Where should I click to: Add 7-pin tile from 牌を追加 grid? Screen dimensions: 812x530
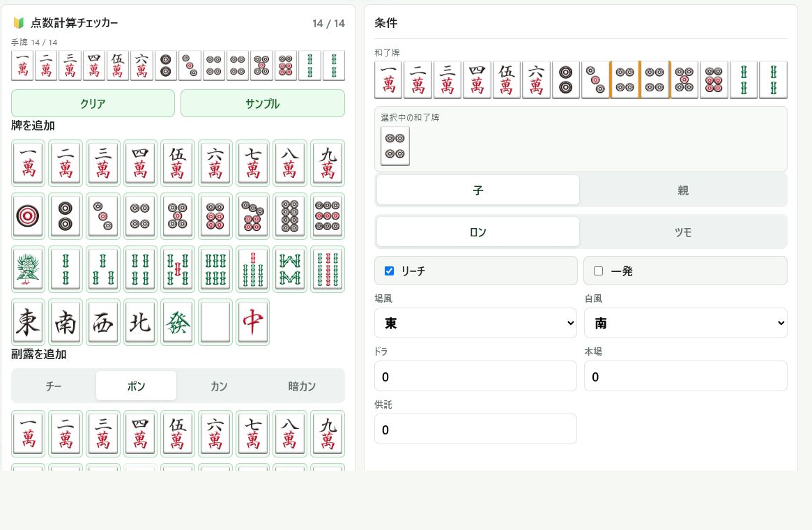click(x=253, y=216)
